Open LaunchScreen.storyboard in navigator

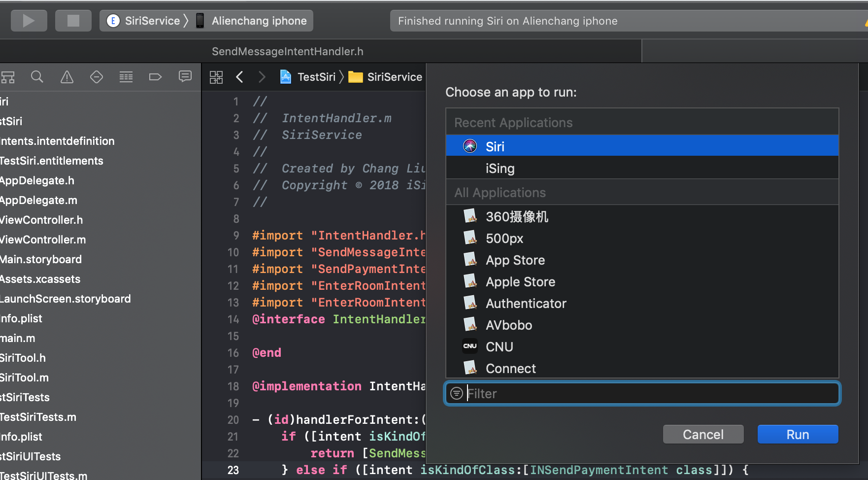[65, 299]
